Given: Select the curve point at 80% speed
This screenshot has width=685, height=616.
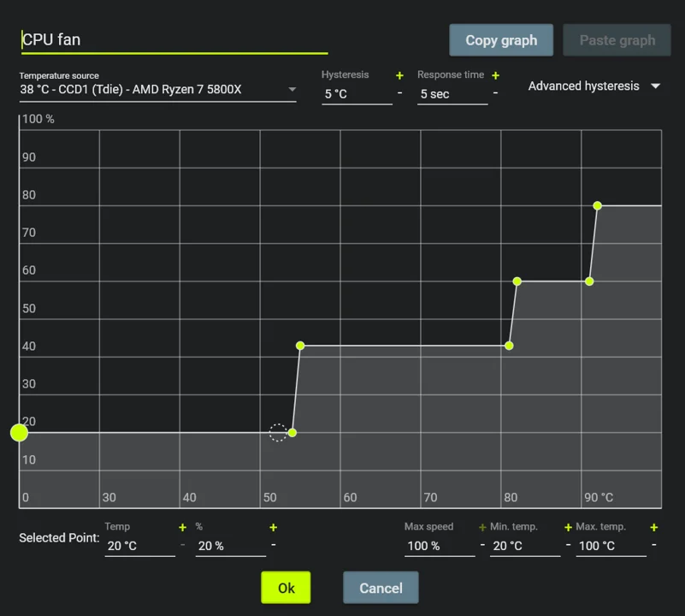Looking at the screenshot, I should tap(597, 205).
